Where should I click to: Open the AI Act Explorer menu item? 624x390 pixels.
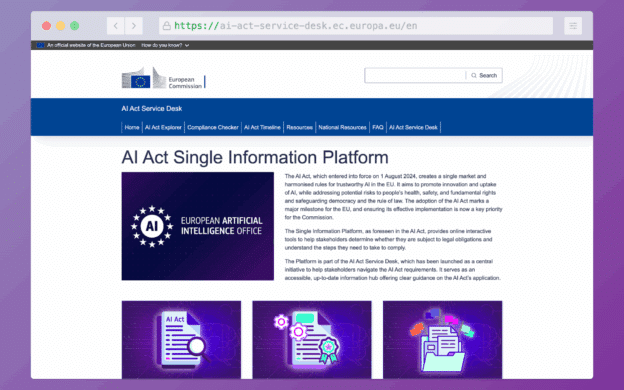click(163, 127)
